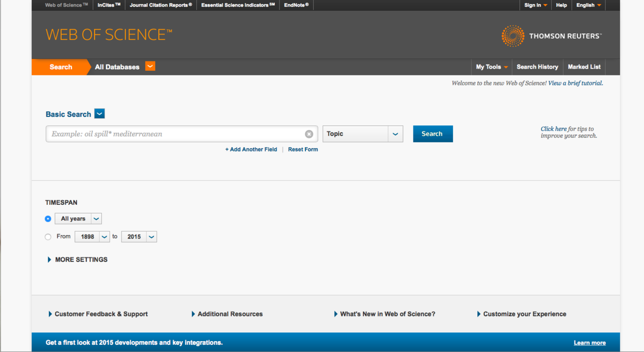Viewport: 644px width, 352px height.
Task: Open the Web of Science top bar tab
Action: pos(66,5)
